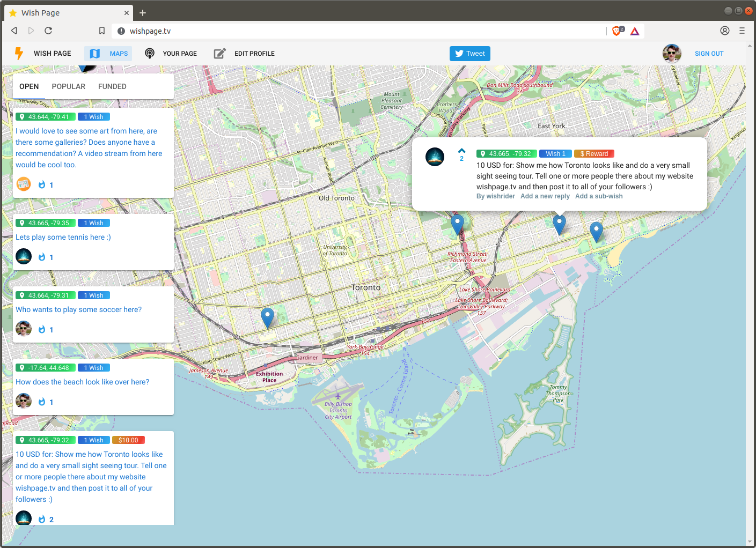Open the browser hamburger menu
Image resolution: width=756 pixels, height=548 pixels.
[742, 31]
